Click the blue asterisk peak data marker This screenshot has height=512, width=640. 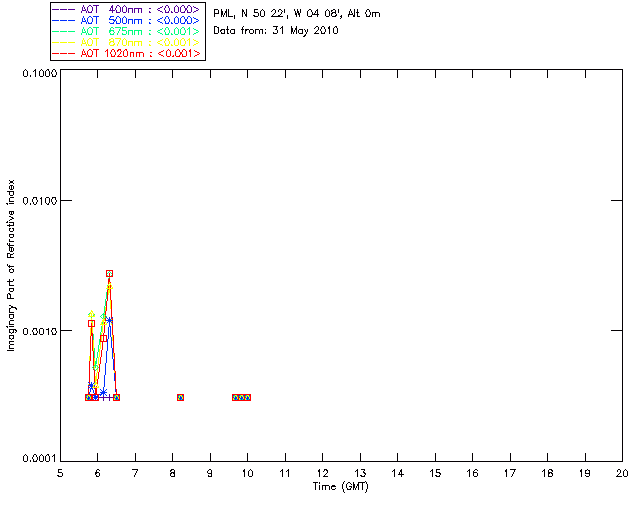point(109,321)
